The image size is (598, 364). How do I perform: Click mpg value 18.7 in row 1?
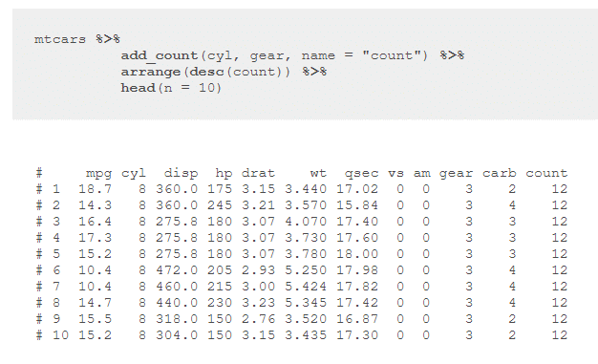pos(95,189)
